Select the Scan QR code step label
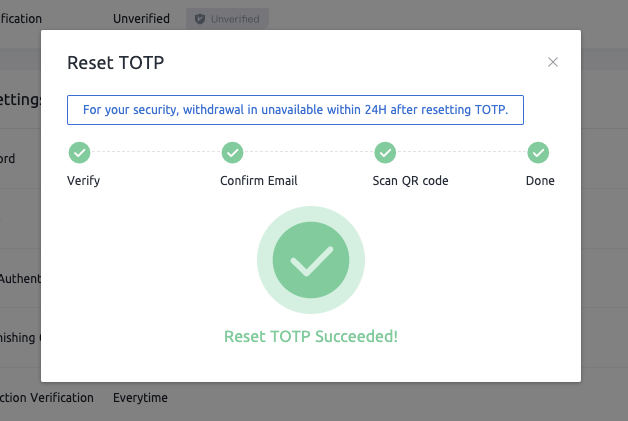The width and height of the screenshot is (628, 421). (x=410, y=181)
